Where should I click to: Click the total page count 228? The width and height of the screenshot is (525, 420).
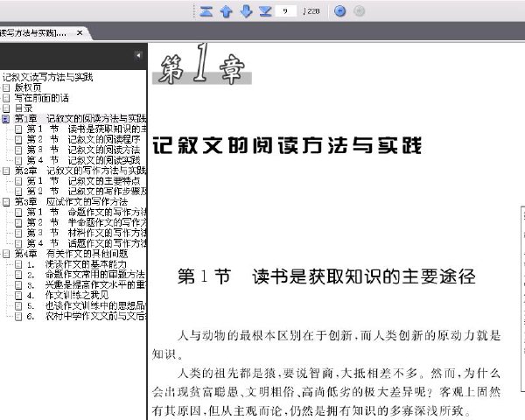311,11
